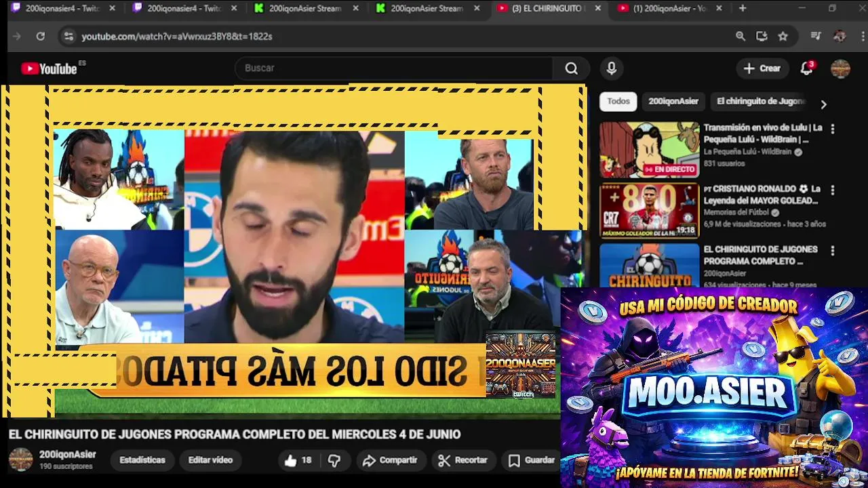Click the YouTube search magnifier button
Viewport: 868px width, 488px height.
point(571,68)
